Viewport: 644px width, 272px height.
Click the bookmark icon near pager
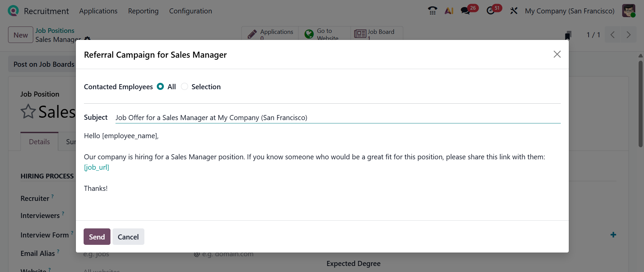(568, 35)
